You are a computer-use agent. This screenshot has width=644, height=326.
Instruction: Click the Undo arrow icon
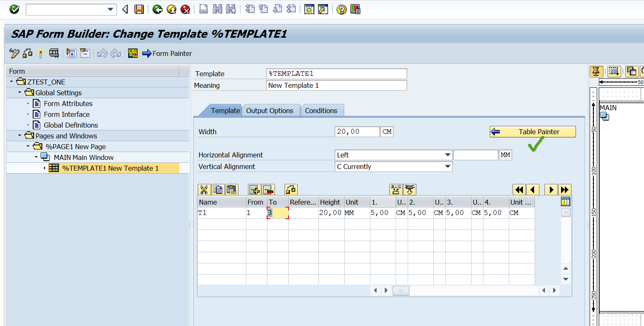tap(102, 53)
